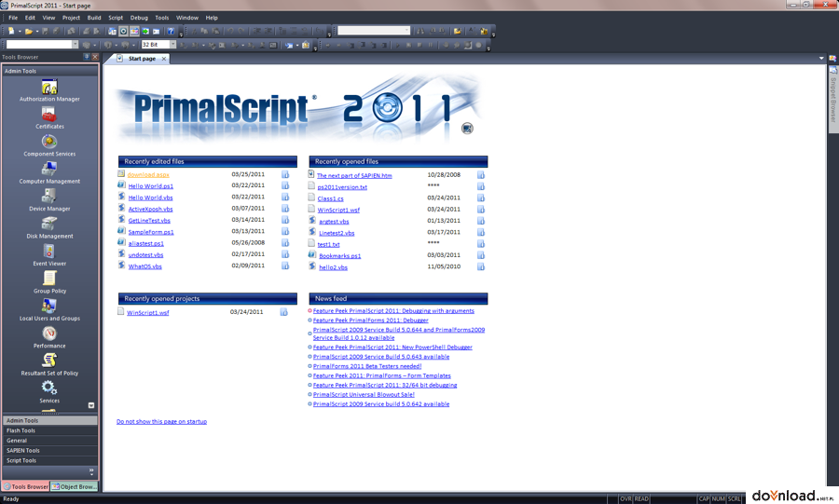Viewport: 839px width, 504px height.
Task: Click the Print toolbar icon
Action: click(x=86, y=31)
